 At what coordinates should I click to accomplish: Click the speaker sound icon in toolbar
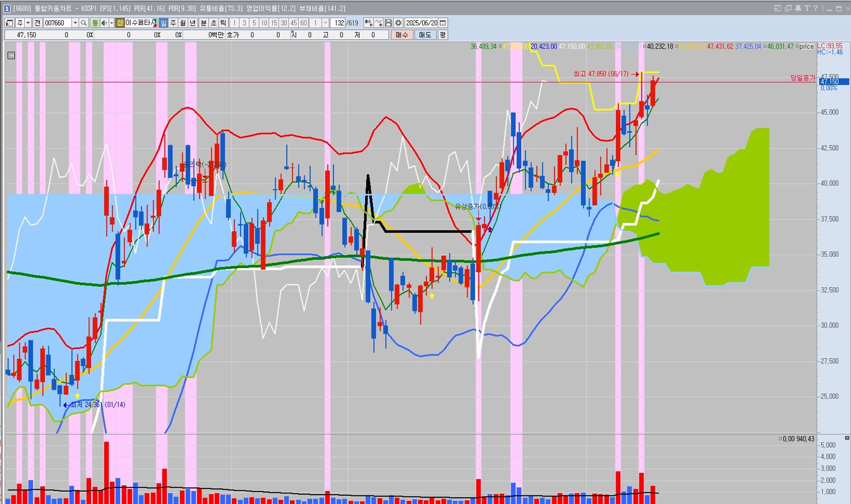click(104, 23)
